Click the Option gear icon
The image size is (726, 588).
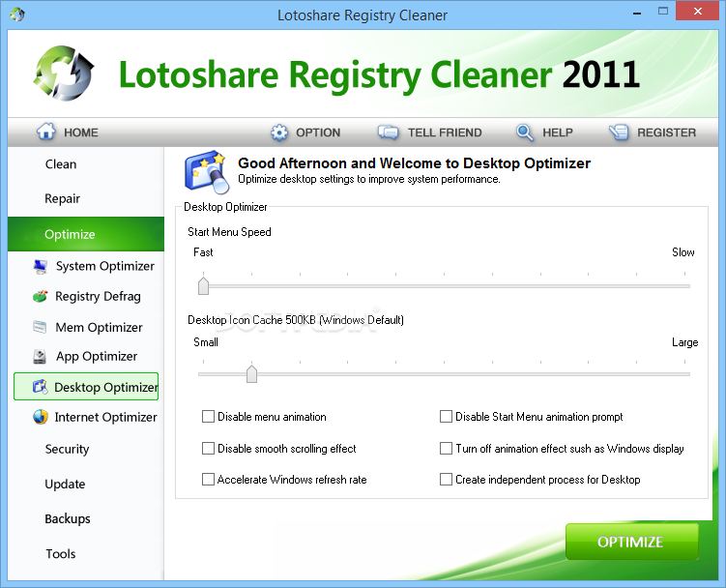(x=279, y=132)
